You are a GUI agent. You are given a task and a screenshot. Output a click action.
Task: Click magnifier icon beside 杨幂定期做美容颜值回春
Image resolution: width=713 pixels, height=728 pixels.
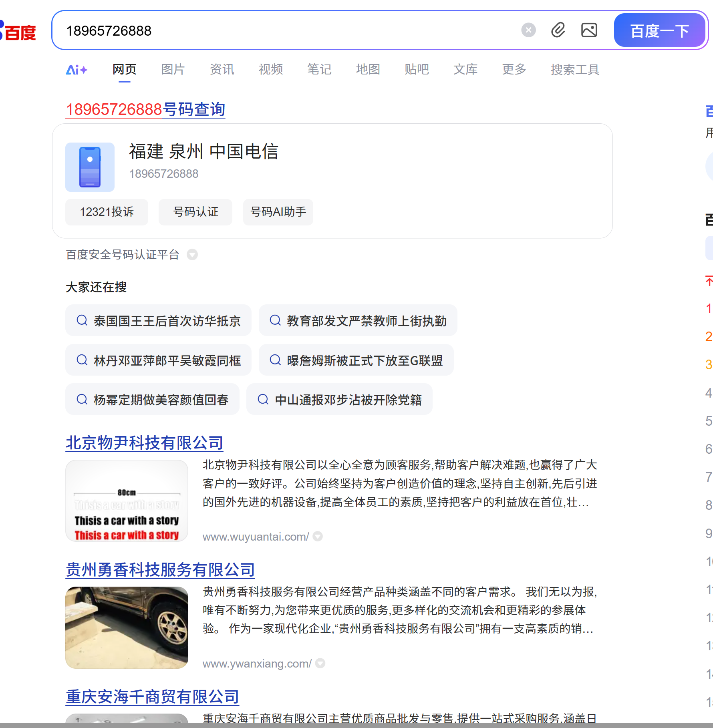[x=82, y=399]
